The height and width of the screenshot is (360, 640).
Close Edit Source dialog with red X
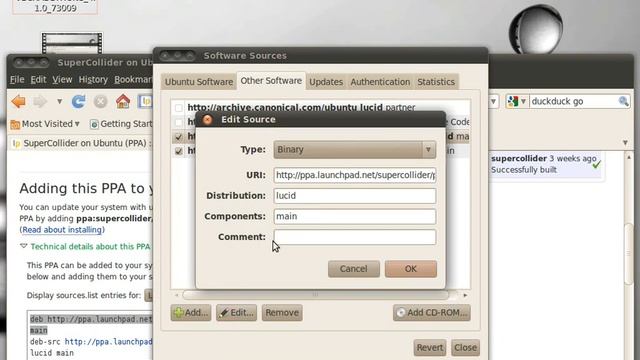click(x=208, y=120)
